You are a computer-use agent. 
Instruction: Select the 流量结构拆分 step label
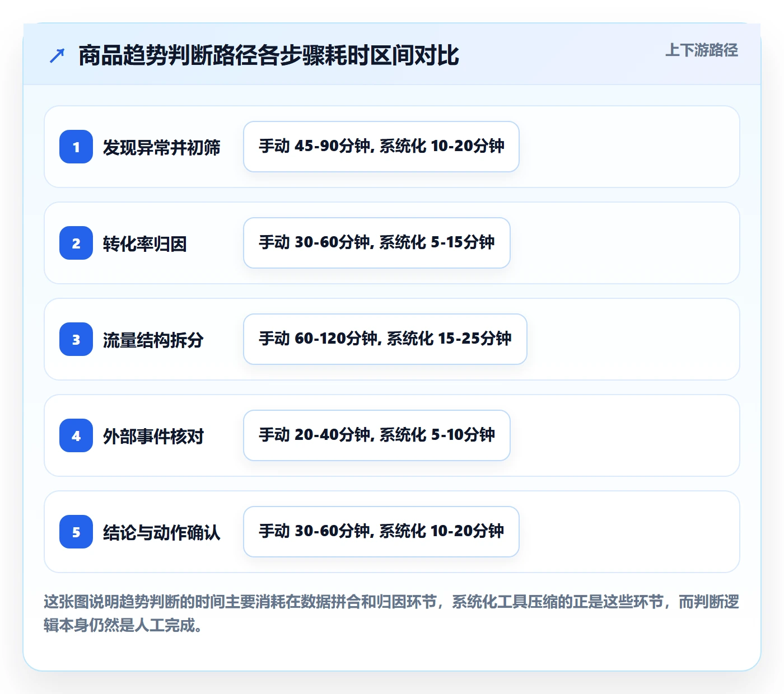153,340
